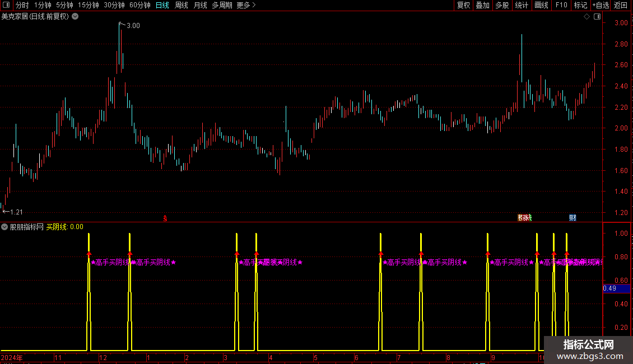This screenshot has width=633, height=364.
Task: Select the 5分钟 period
Action: coord(64,5)
